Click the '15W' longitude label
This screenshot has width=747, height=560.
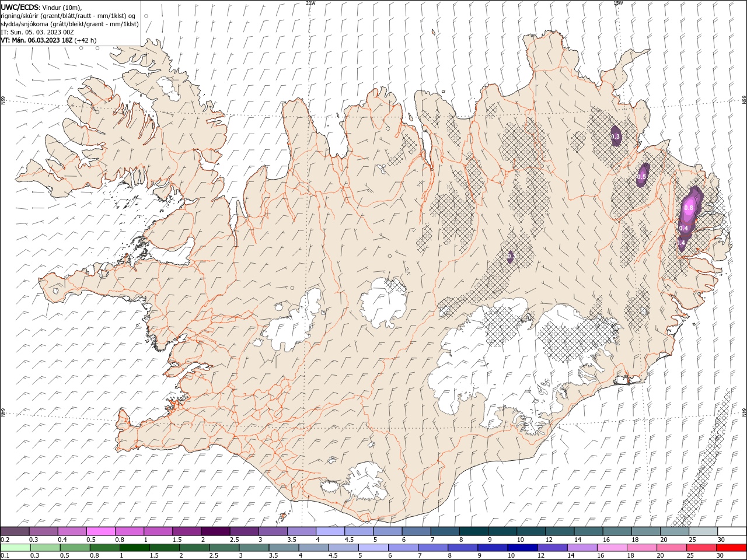click(x=618, y=3)
